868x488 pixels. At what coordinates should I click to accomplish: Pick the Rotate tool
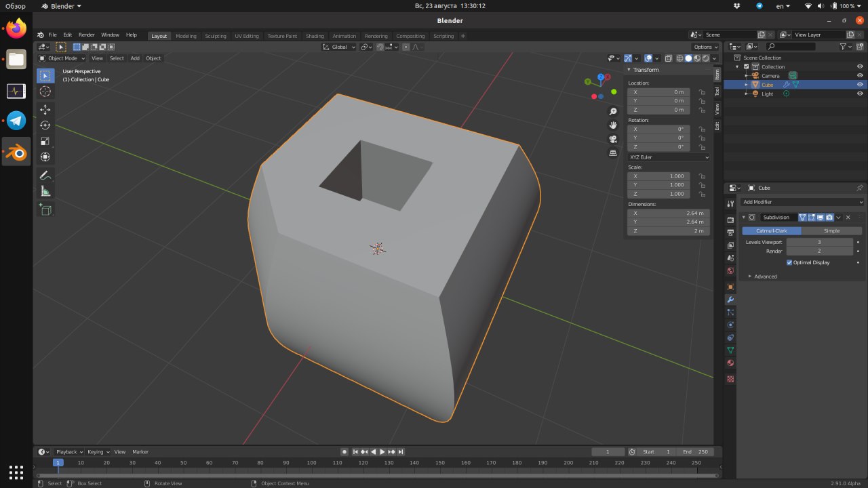point(45,125)
